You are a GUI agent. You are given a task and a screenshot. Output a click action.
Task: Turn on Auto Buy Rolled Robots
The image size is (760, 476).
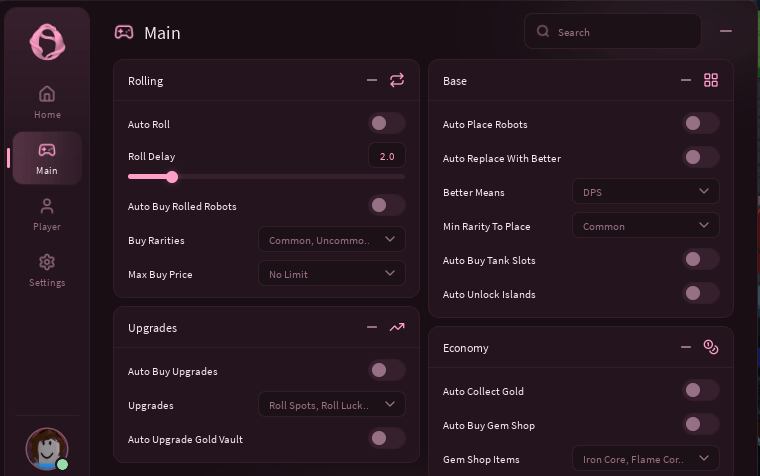click(x=387, y=205)
